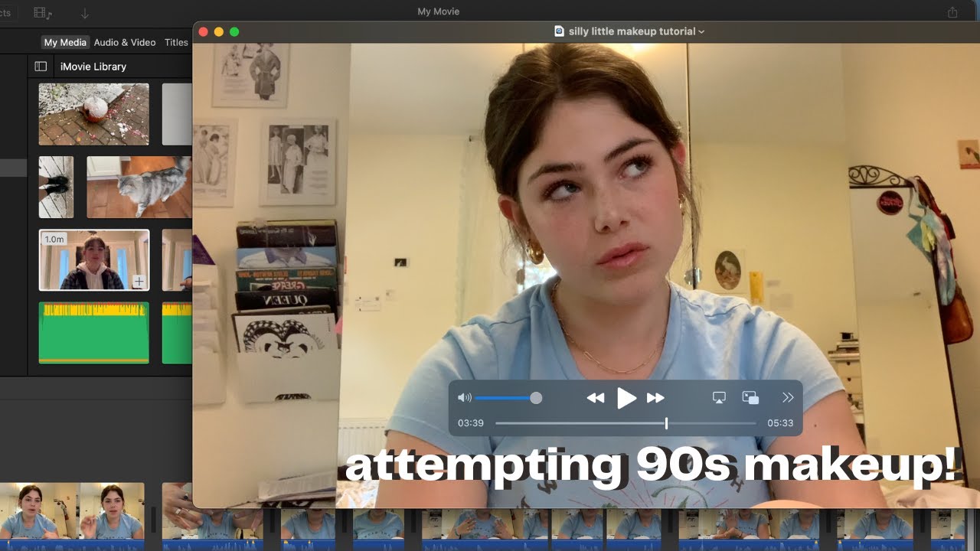
Task: Select the snowy brick ball clip thumbnail
Action: click(x=94, y=114)
